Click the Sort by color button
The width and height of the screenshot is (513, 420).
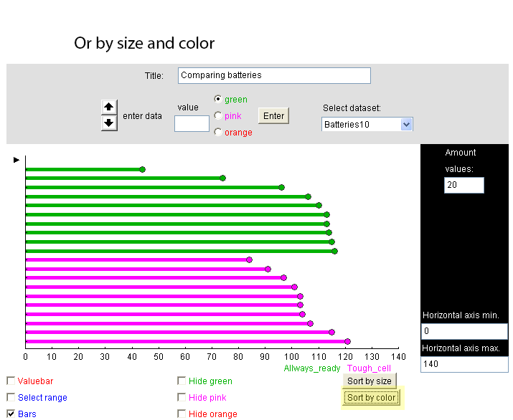coord(372,398)
